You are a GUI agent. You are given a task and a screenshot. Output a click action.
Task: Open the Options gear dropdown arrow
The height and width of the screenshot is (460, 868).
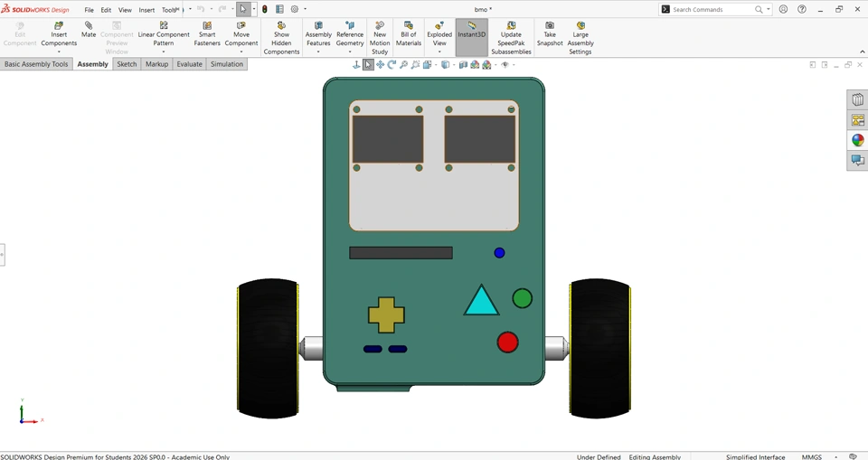(305, 9)
